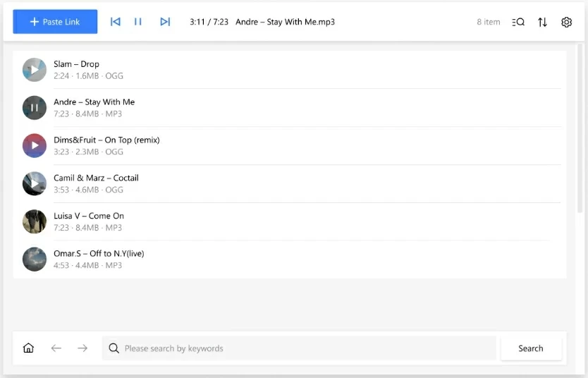Image resolution: width=588 pixels, height=378 pixels.
Task: Skip to the next track
Action: [x=165, y=22]
